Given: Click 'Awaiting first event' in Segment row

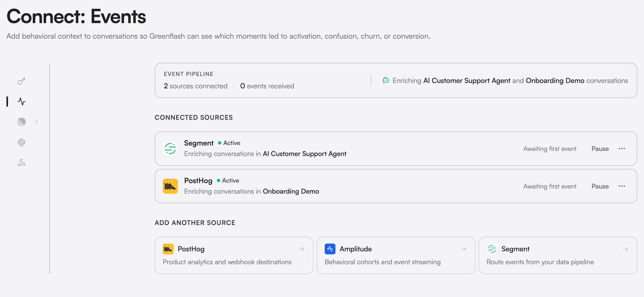Looking at the screenshot, I should pyautogui.click(x=550, y=149).
